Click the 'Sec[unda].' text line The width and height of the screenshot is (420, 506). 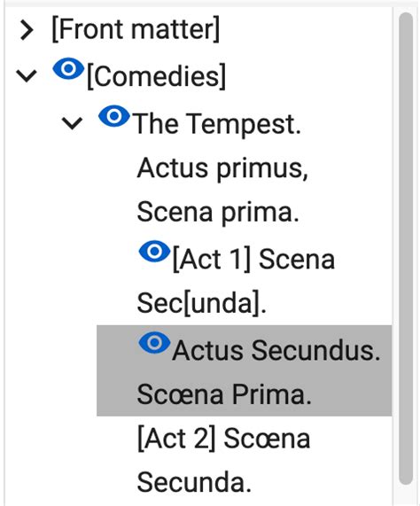[202, 303]
